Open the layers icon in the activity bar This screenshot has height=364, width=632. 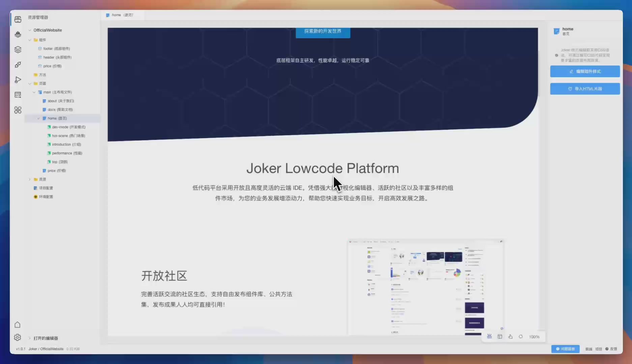point(18,50)
